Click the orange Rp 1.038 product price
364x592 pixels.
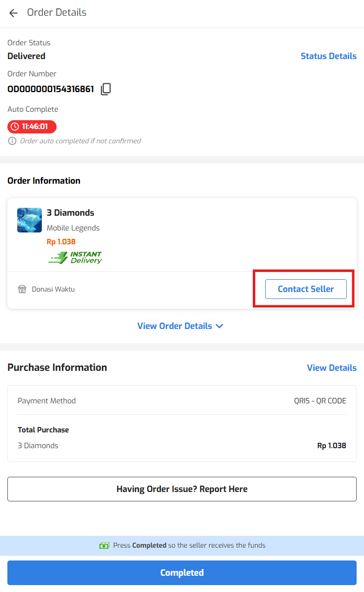[x=61, y=242]
